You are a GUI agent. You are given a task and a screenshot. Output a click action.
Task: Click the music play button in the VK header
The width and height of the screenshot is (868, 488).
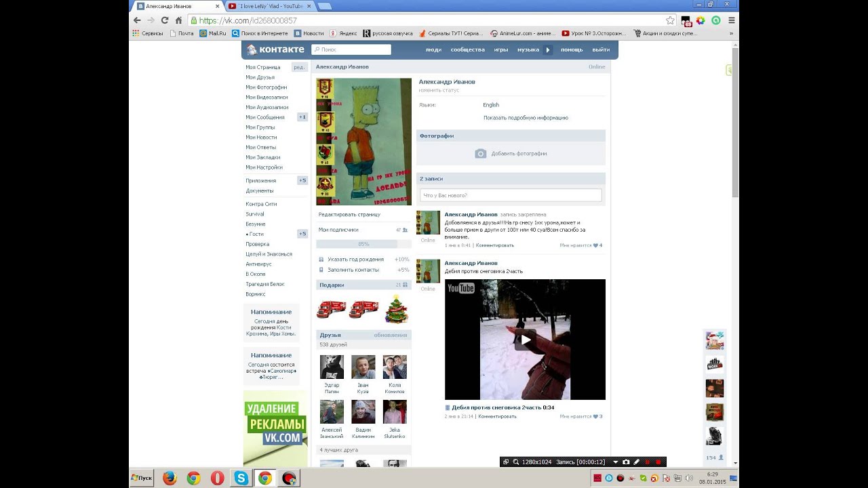[x=547, y=49]
